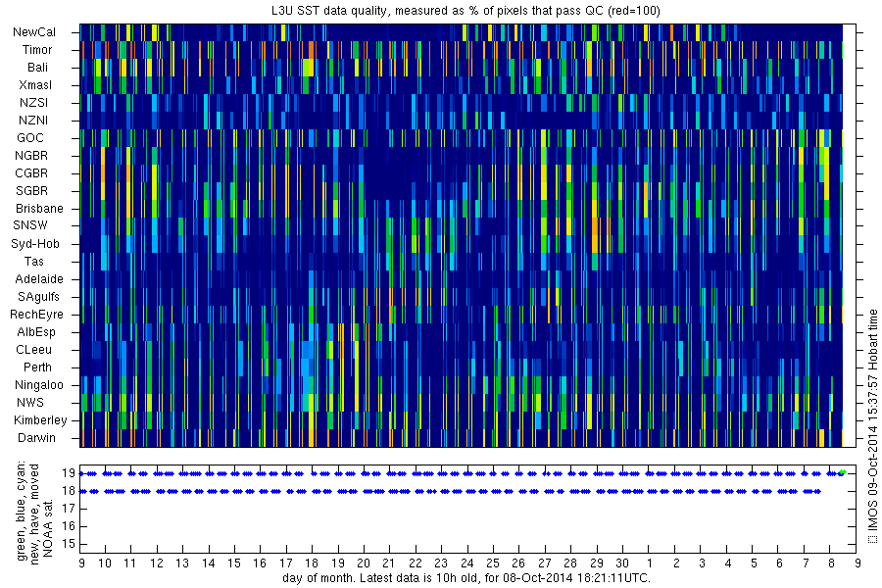Select the CGBR row label

31,172
